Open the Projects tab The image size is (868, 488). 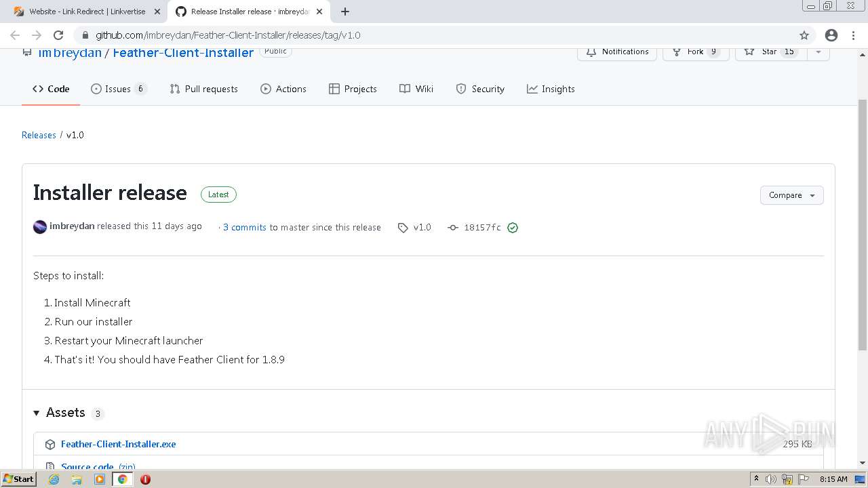point(353,89)
